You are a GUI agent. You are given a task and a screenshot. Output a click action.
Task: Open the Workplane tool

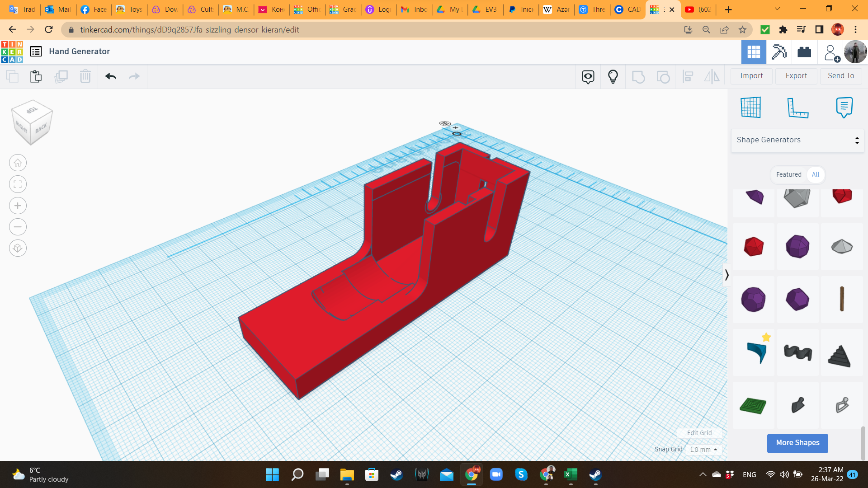[x=750, y=108]
